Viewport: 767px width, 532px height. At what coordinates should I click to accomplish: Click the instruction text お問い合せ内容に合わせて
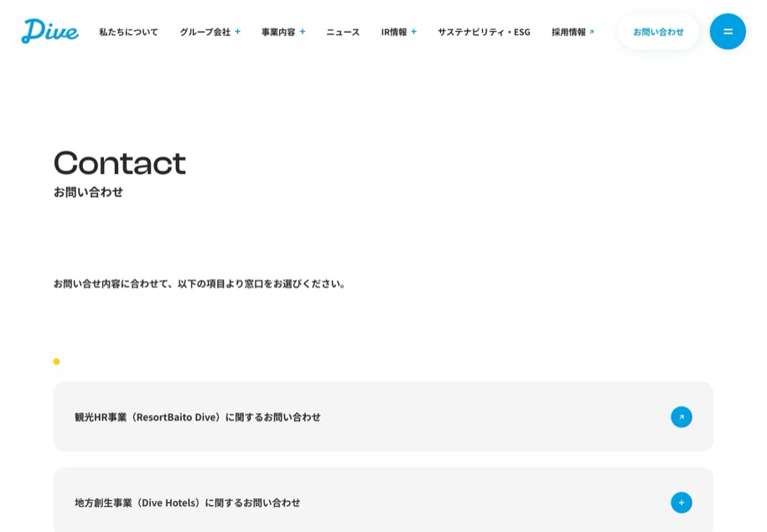click(200, 284)
